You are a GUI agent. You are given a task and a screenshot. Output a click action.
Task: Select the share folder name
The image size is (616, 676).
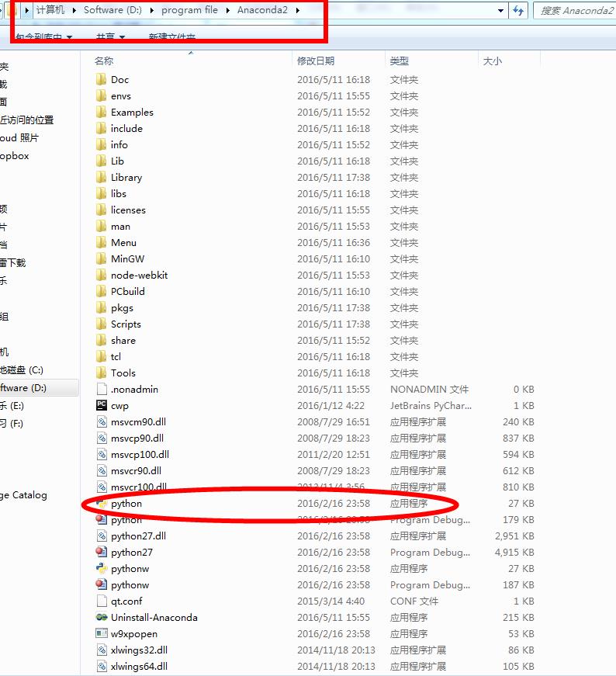[x=123, y=340]
